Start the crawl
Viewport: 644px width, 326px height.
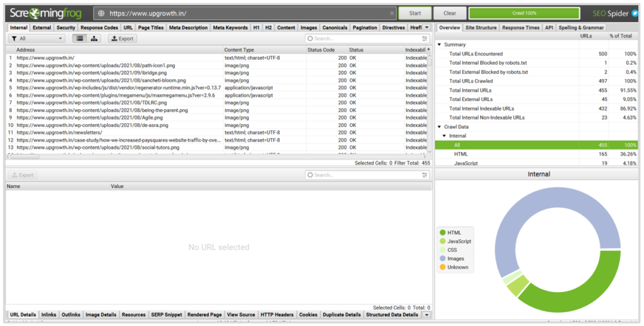(x=415, y=13)
